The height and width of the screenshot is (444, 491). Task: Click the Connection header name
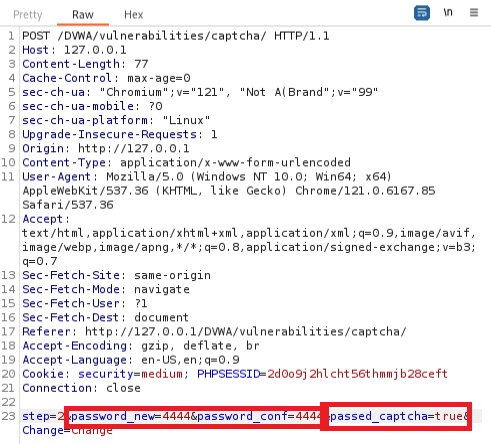57,388
